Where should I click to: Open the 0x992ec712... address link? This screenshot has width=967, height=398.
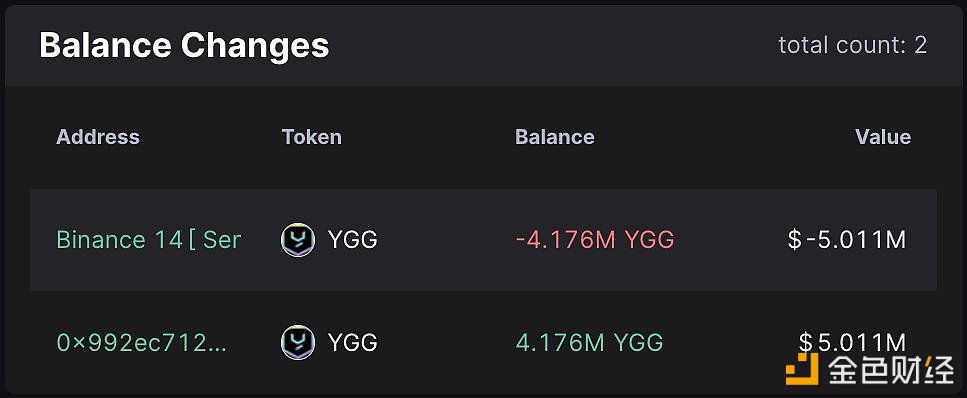pos(142,342)
